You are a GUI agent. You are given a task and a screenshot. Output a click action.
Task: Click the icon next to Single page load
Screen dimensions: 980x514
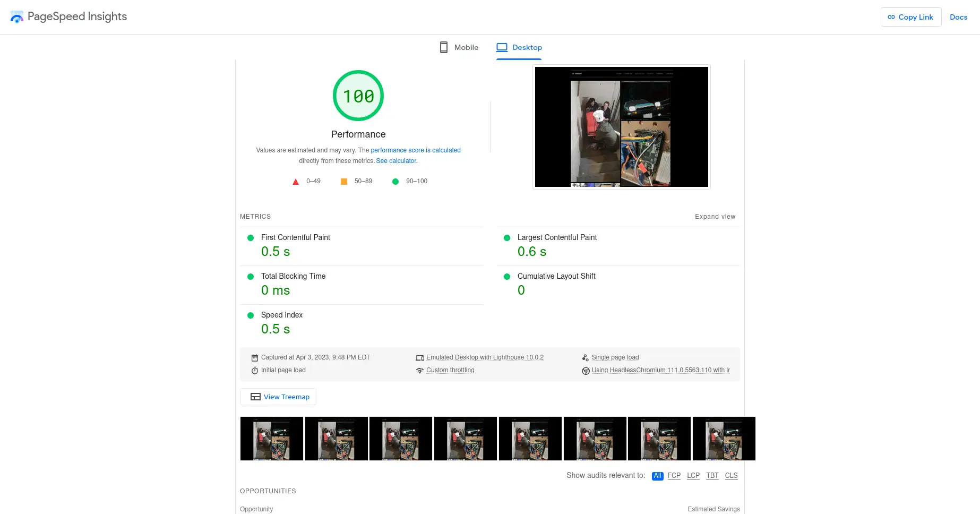[586, 358]
